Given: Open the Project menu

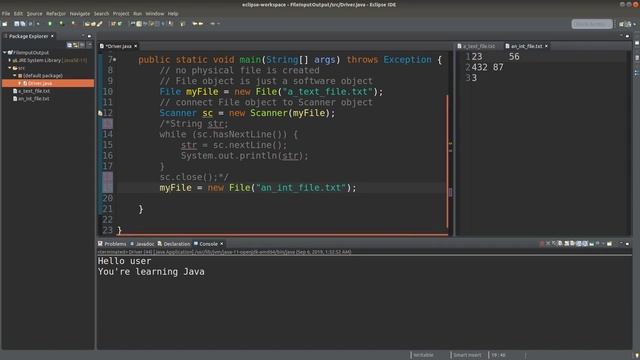Looking at the screenshot, I should (x=121, y=13).
